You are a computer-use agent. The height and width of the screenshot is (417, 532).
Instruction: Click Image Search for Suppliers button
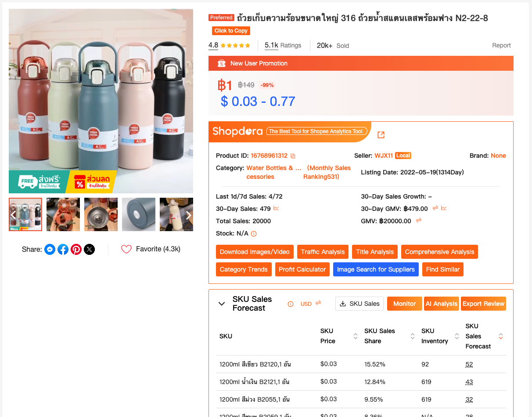pos(376,269)
